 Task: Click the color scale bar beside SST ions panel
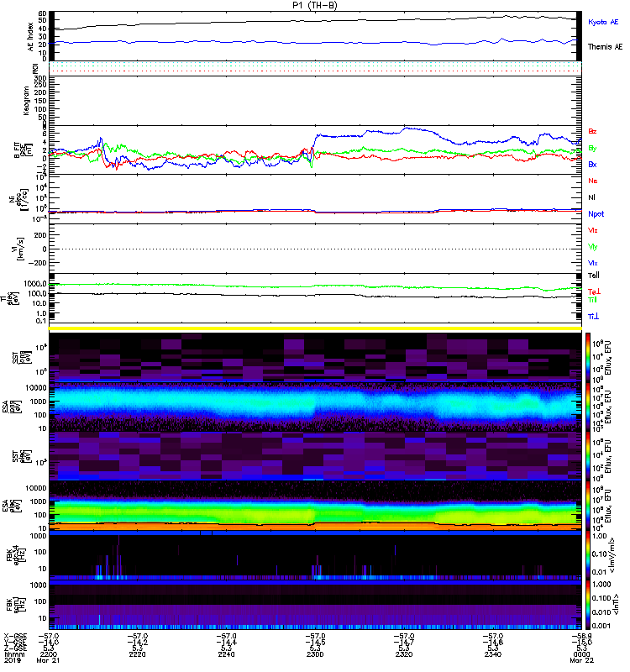pos(588,357)
